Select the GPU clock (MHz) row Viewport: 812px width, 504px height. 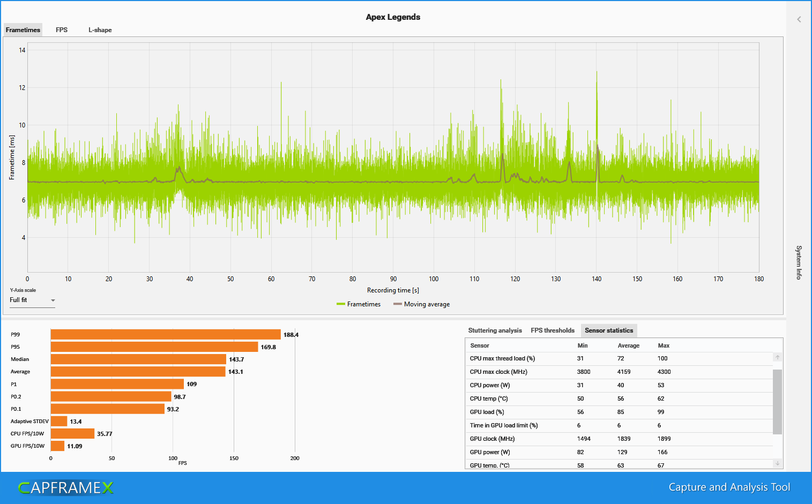pos(619,439)
